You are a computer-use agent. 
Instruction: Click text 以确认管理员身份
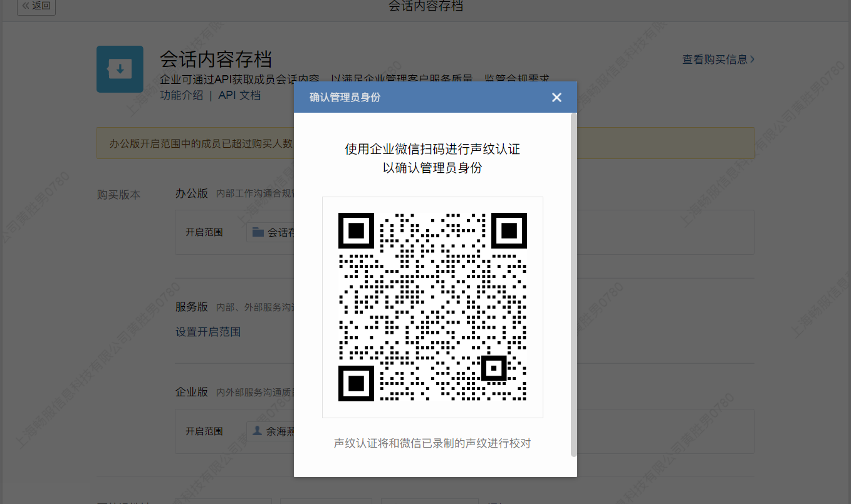(x=432, y=168)
